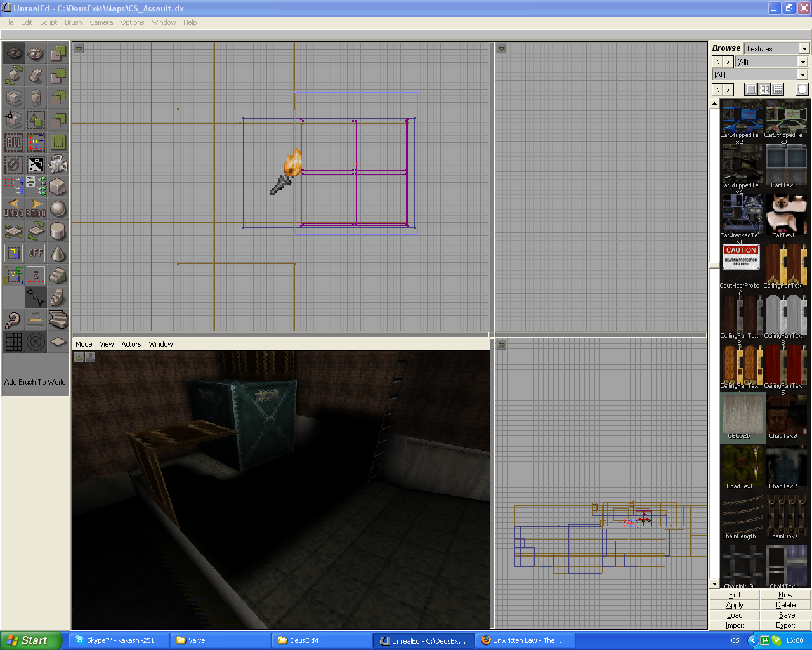Select the brush stretch tool
Image resolution: width=812 pixels, height=650 pixels.
(36, 98)
